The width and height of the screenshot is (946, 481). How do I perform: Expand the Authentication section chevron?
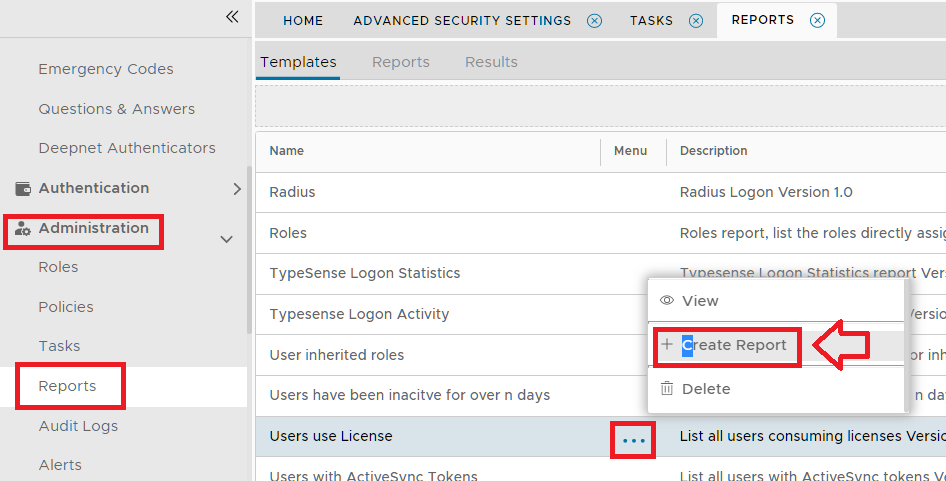(x=237, y=188)
